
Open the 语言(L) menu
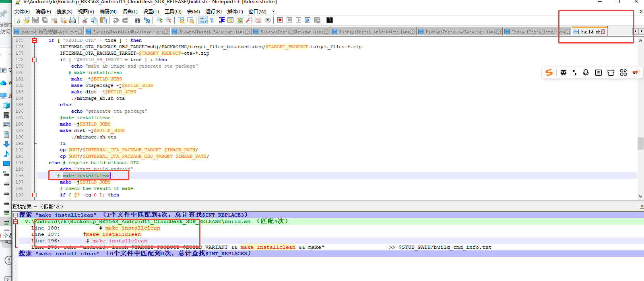(130, 12)
